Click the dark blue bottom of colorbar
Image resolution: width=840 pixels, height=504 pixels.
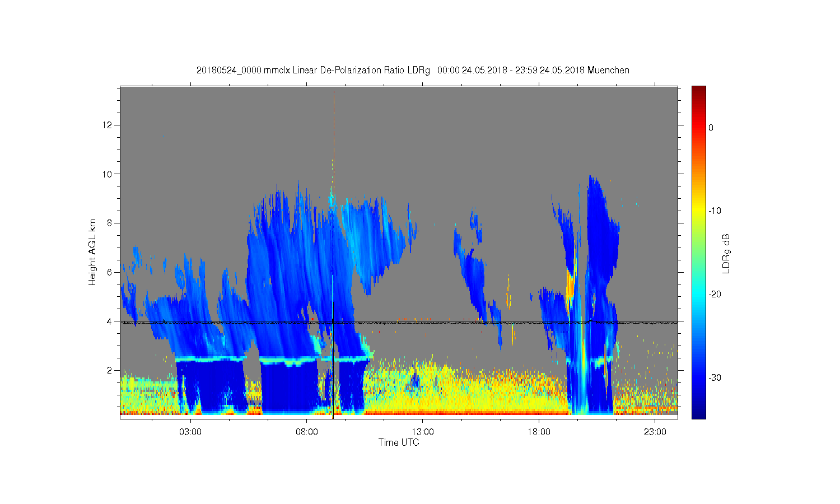[x=699, y=412]
